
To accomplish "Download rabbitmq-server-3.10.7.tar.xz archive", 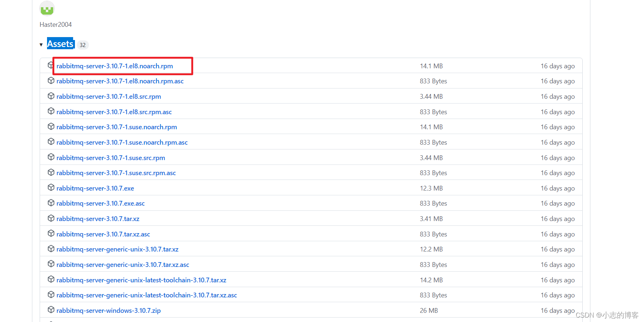I will coord(98,219).
